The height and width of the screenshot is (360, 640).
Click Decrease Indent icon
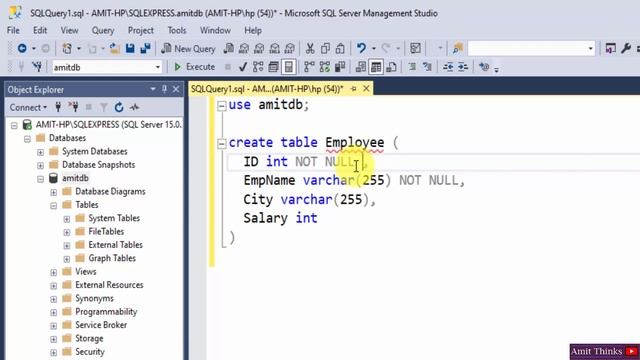(448, 67)
